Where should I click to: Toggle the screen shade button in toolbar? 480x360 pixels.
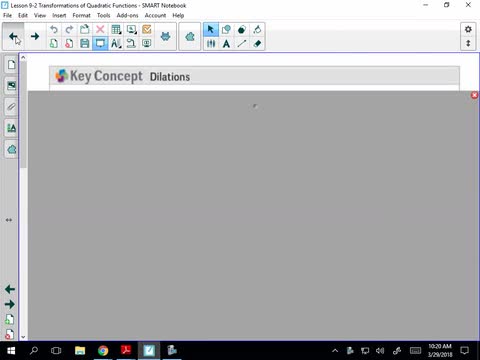(100, 44)
